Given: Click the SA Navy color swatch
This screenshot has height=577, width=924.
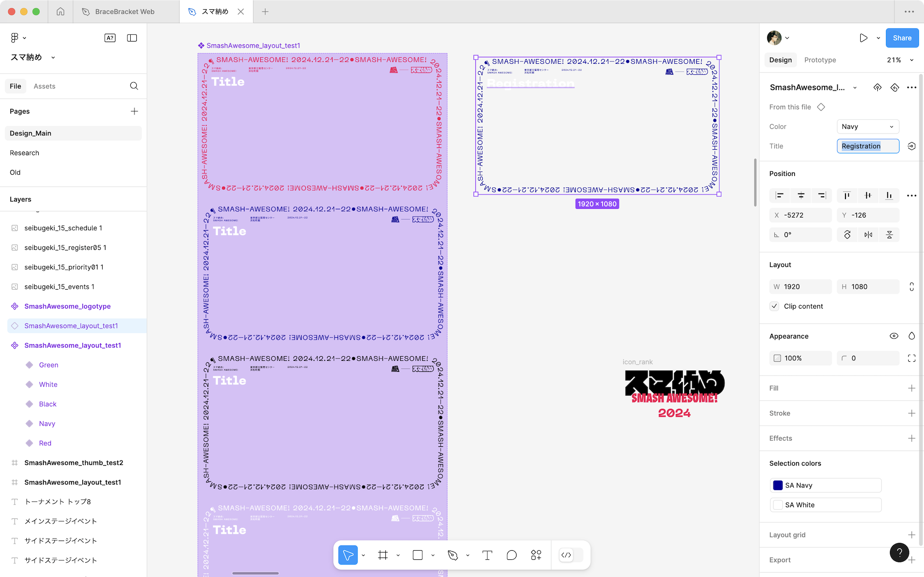Looking at the screenshot, I should [x=778, y=486].
